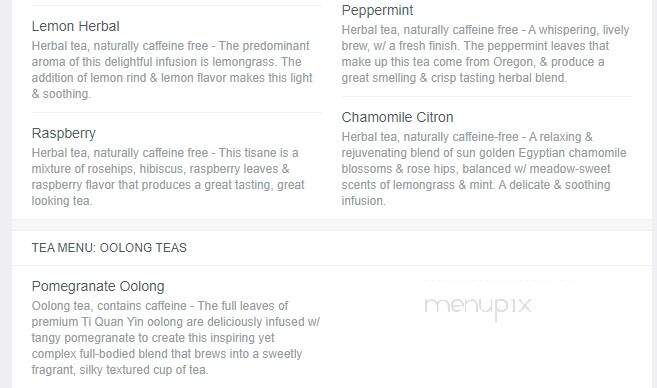Viewport: 657px width, 388px height.
Task: Click the word Oregon in Peppermint description
Action: 513,62
